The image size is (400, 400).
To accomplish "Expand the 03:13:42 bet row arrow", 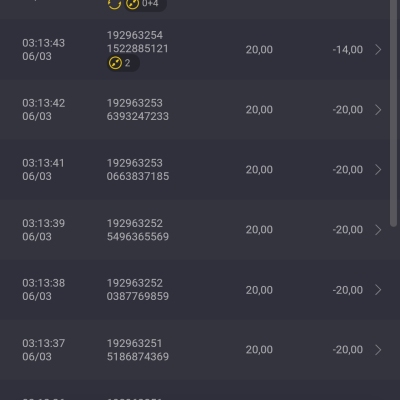I will pyautogui.click(x=378, y=110).
